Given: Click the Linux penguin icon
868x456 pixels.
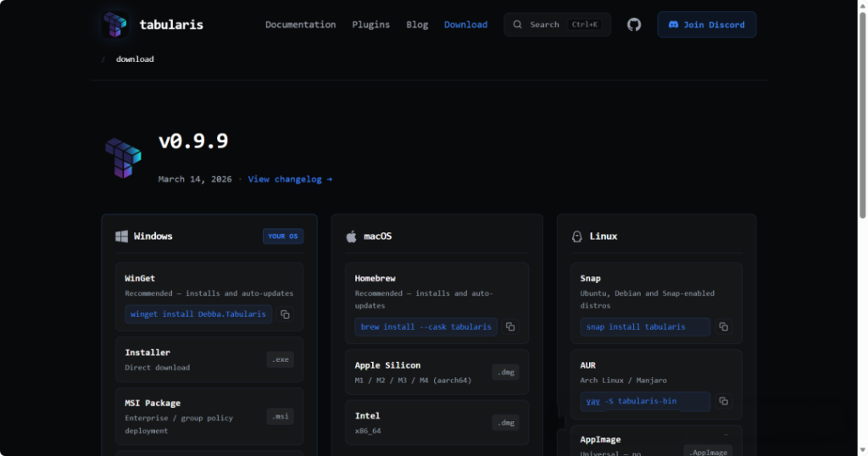Looking at the screenshot, I should pos(577,236).
